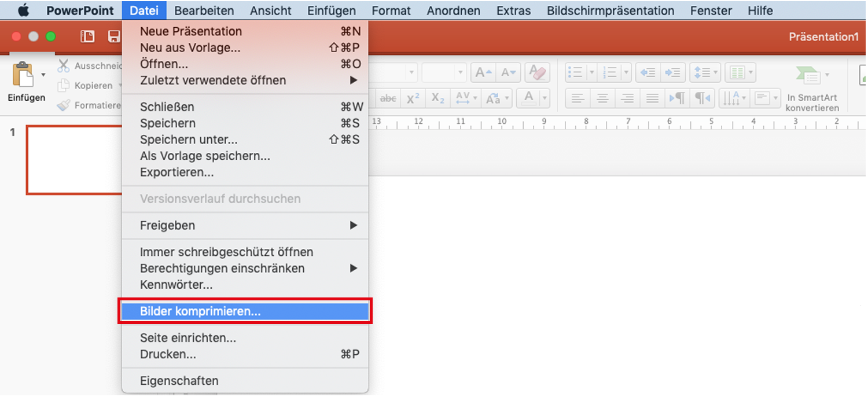The width and height of the screenshot is (868, 397).
Task: Toggle justified text alignment
Action: point(652,98)
